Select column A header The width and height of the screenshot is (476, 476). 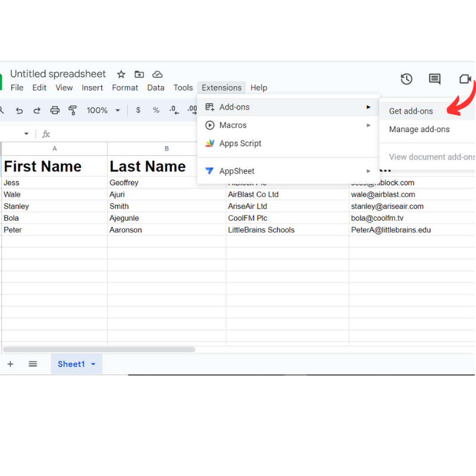click(x=55, y=148)
